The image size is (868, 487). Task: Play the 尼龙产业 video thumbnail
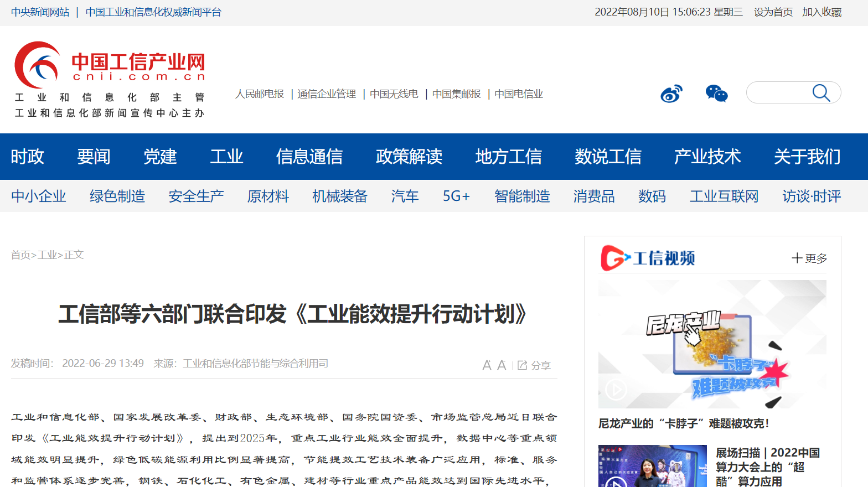712,344
